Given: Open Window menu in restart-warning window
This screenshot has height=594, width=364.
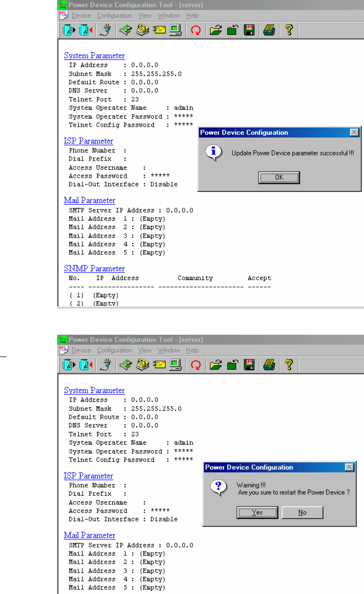Looking at the screenshot, I should point(169,350).
